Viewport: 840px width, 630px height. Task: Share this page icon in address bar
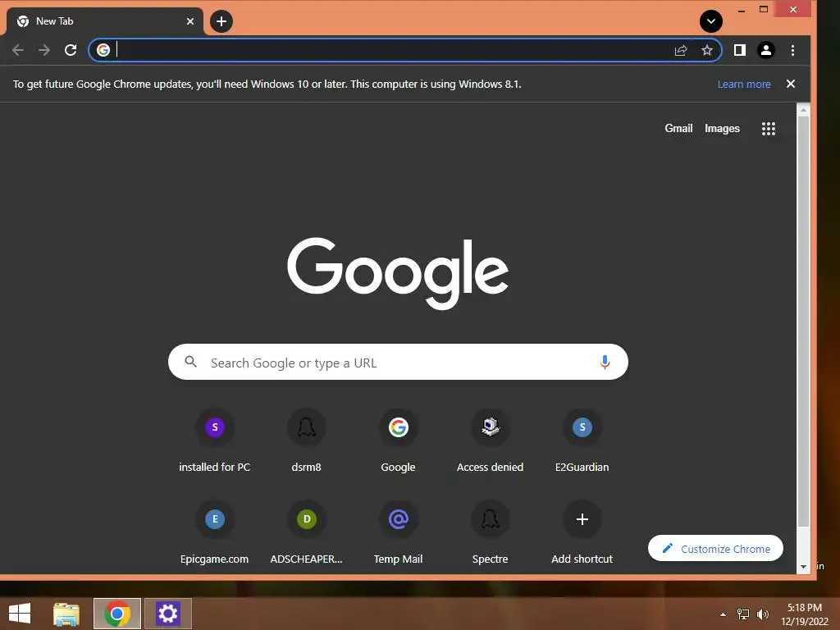pyautogui.click(x=681, y=50)
